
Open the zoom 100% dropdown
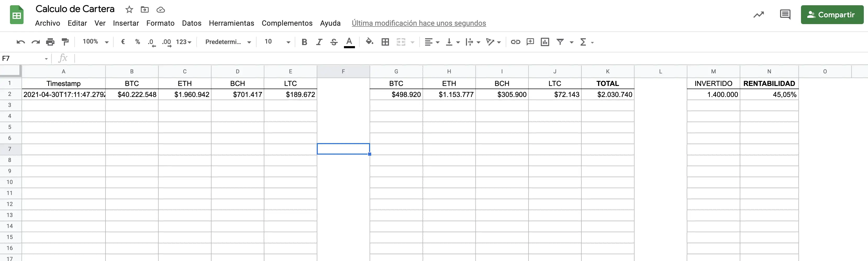pos(96,42)
